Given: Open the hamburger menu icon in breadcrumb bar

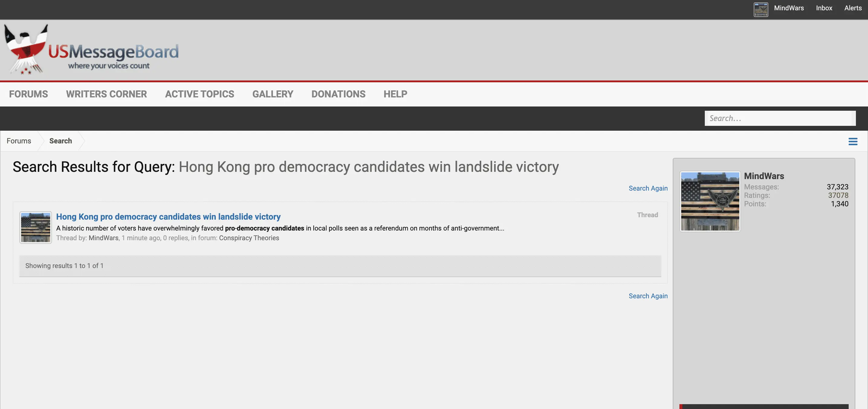Looking at the screenshot, I should pos(853,141).
